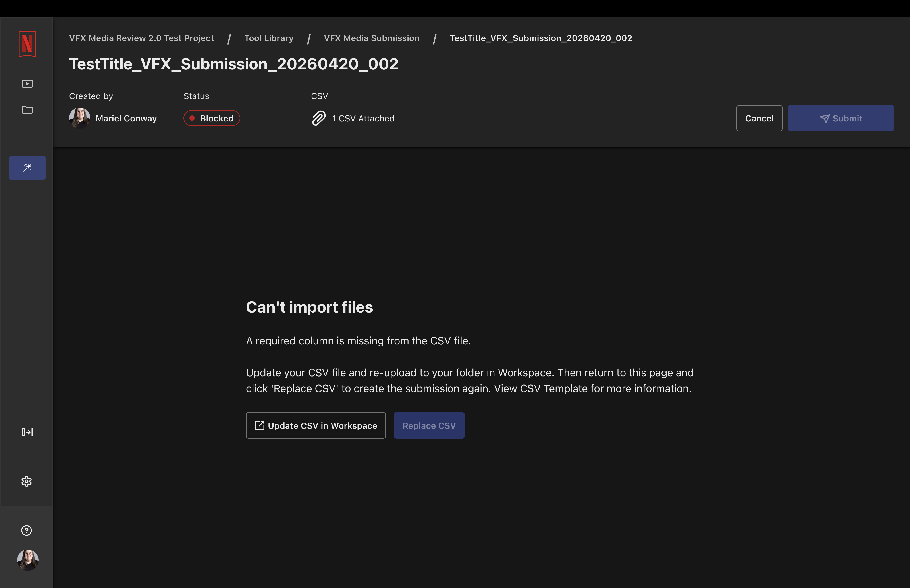Screen dimensions: 910x588
Task: Navigate to Tool Library breadcrumb
Action: (269, 38)
